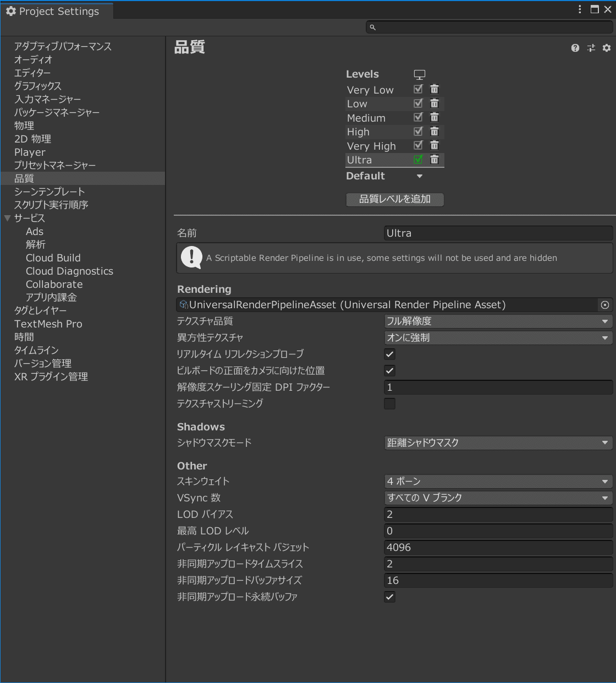Click the search magnifier icon
This screenshot has height=683, width=616.
pyautogui.click(x=372, y=27)
